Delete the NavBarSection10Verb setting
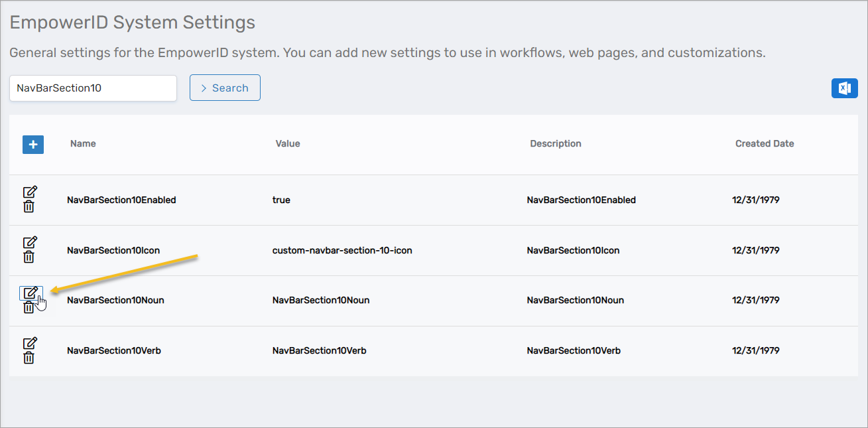Screen dimensions: 868x428 click(29, 358)
